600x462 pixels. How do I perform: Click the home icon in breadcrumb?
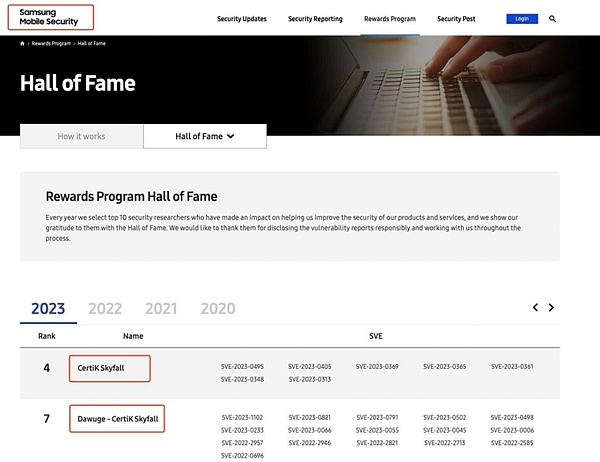coord(23,45)
